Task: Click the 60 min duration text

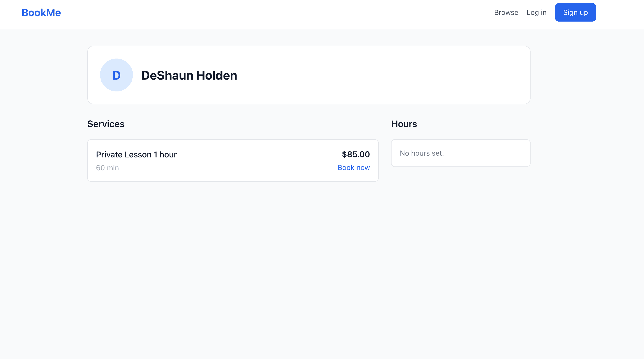Action: click(107, 168)
